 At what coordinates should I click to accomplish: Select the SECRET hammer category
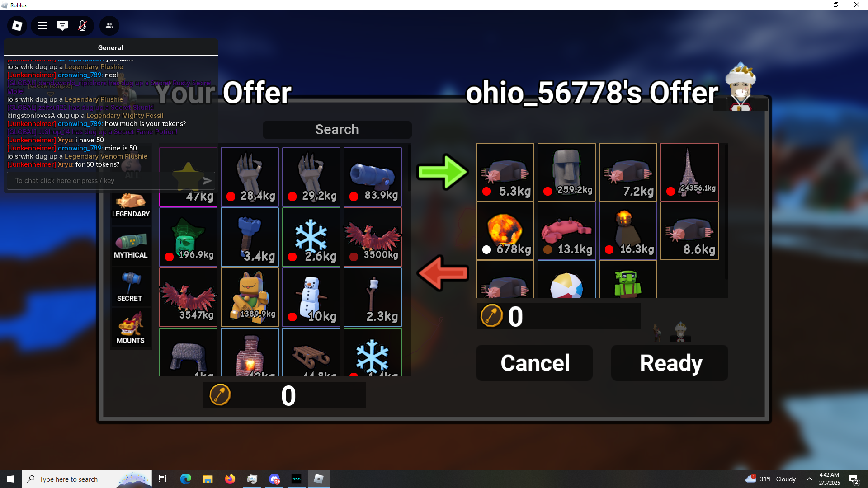(131, 286)
